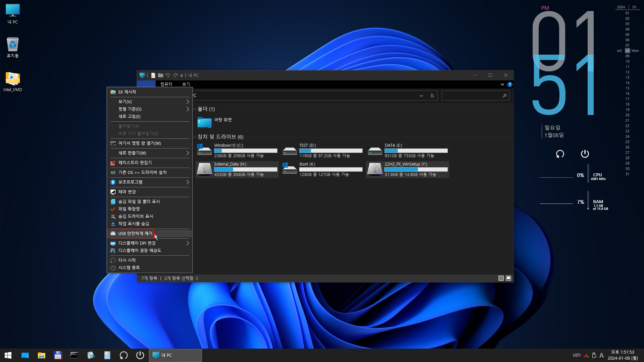Select 22H2_PE_WinSetup (Y:) drive
644x362 pixels.
(x=408, y=169)
